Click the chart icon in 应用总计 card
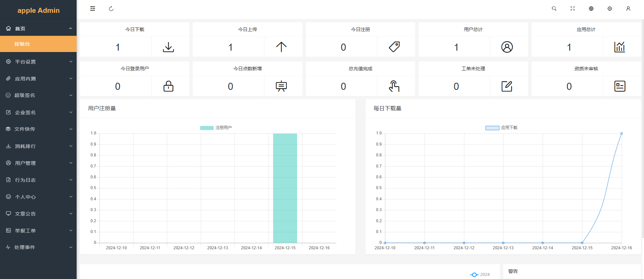 620,47
